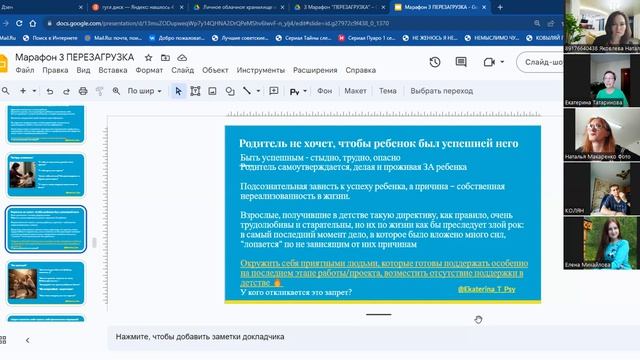Open grid view of slides
Viewport: 640px width, 360px height.
3,340
